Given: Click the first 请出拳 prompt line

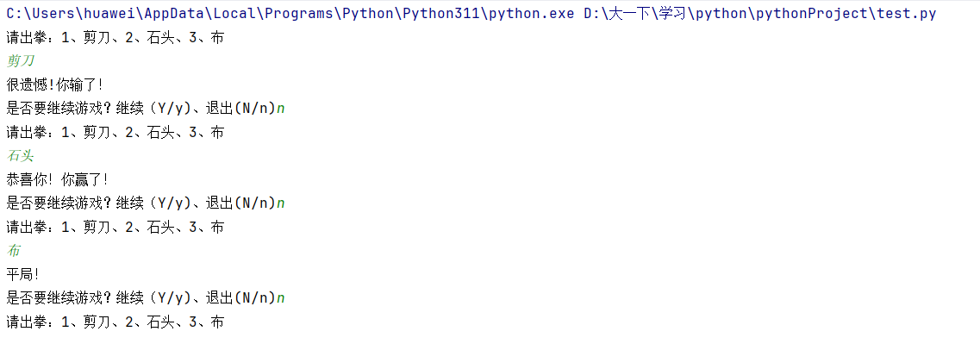Looking at the screenshot, I should pyautogui.click(x=115, y=38).
